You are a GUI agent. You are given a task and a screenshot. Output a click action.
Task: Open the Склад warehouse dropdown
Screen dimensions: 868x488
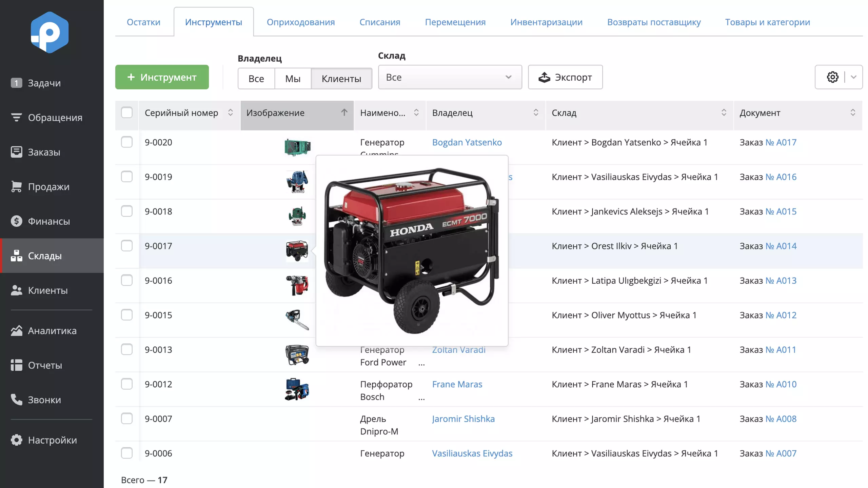pos(450,77)
